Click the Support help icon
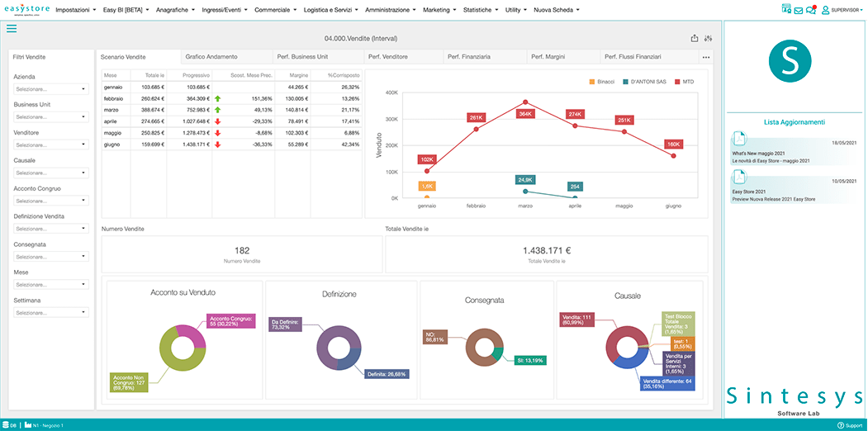 pyautogui.click(x=841, y=425)
